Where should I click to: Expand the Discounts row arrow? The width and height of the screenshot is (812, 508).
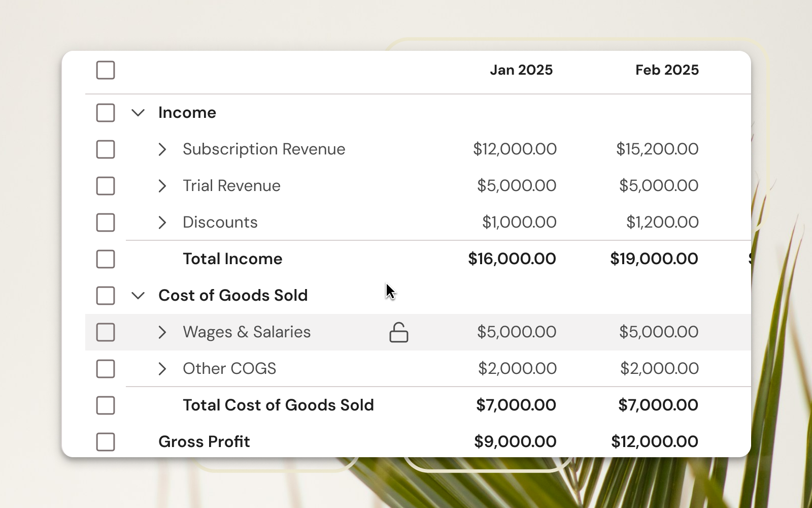[162, 223]
